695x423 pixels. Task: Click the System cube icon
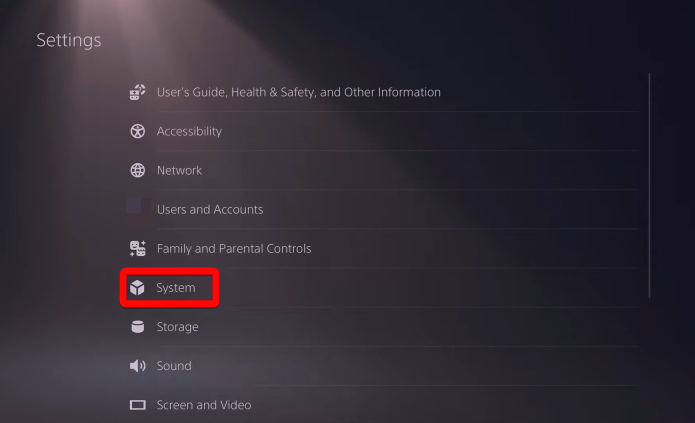tap(138, 288)
